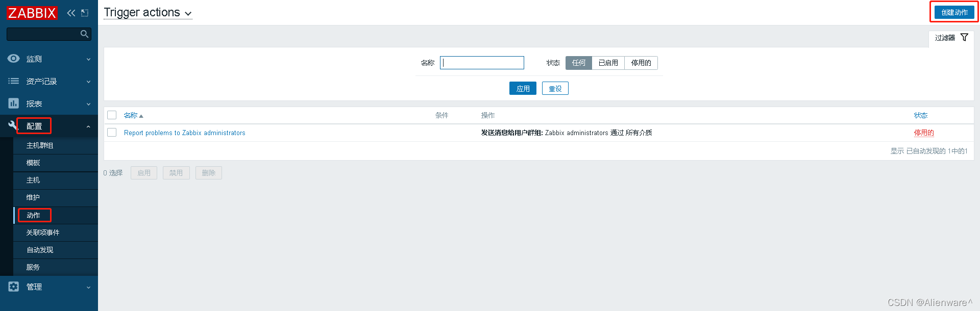Collapse the sidebar with double-arrow icon
The image size is (980, 311).
71,13
